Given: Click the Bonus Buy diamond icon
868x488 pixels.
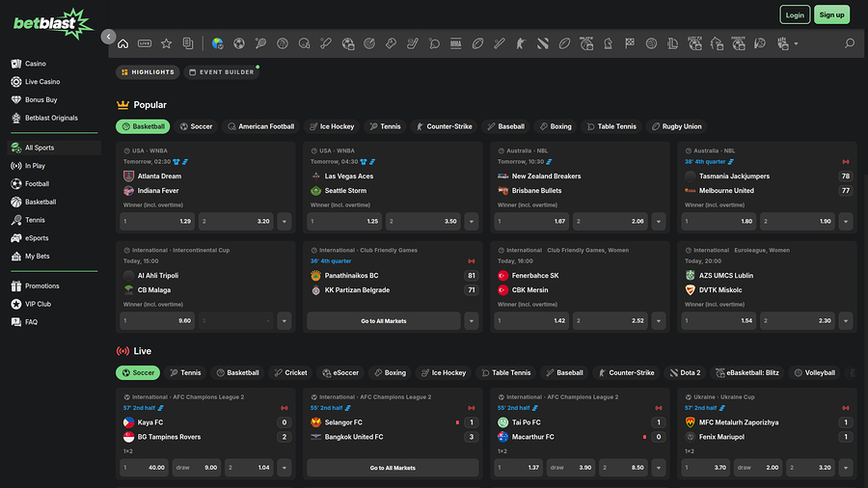Looking at the screenshot, I should click(x=16, y=100).
